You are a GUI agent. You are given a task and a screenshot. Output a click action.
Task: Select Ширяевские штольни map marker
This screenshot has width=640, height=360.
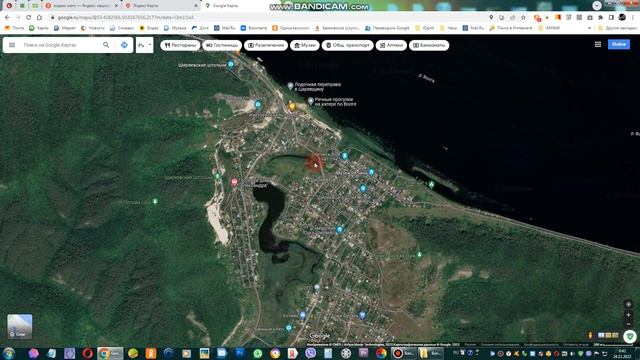[x=231, y=64]
